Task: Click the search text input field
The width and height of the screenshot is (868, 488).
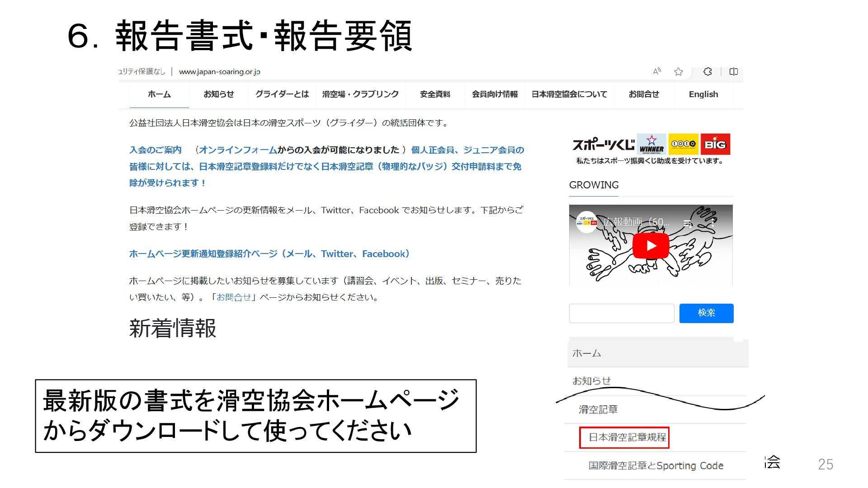Action: point(621,313)
